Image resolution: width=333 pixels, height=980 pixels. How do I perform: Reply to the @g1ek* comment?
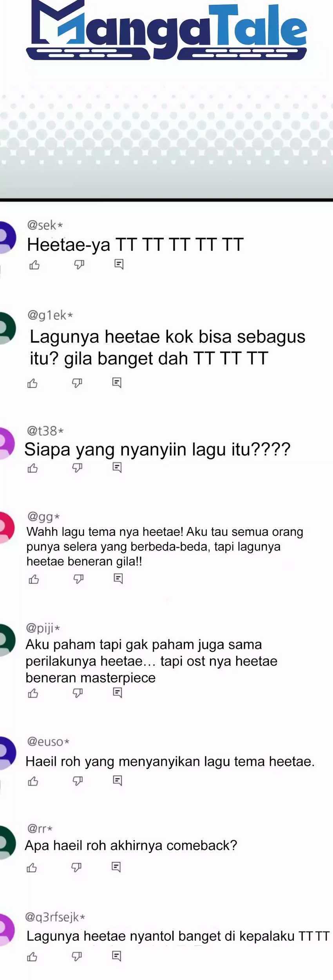pyautogui.click(x=117, y=383)
